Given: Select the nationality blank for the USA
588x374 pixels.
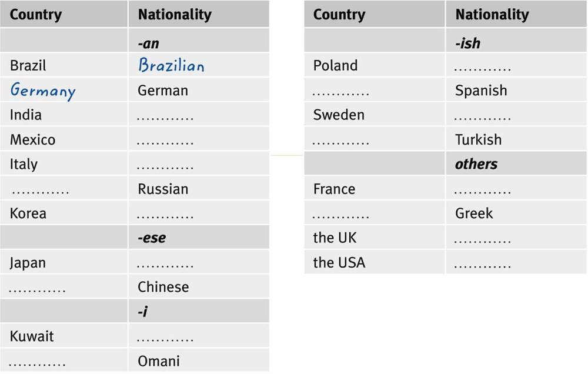Looking at the screenshot, I should click(483, 265).
